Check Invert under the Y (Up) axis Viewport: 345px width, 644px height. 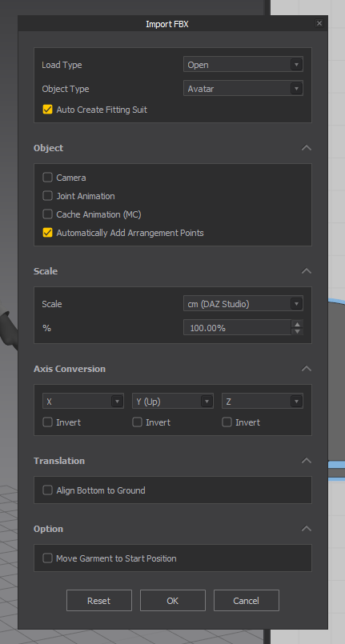pyautogui.click(x=137, y=422)
